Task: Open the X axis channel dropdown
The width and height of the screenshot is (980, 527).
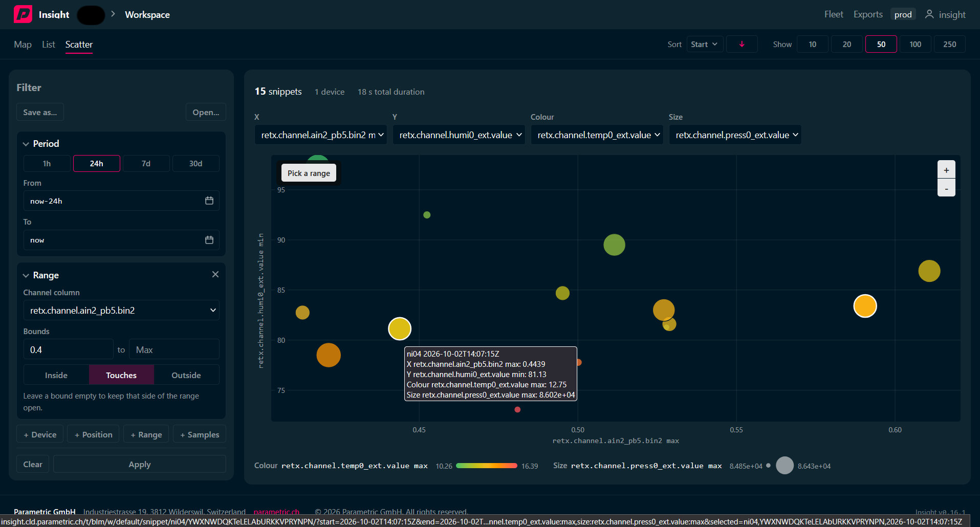Action: 321,135
